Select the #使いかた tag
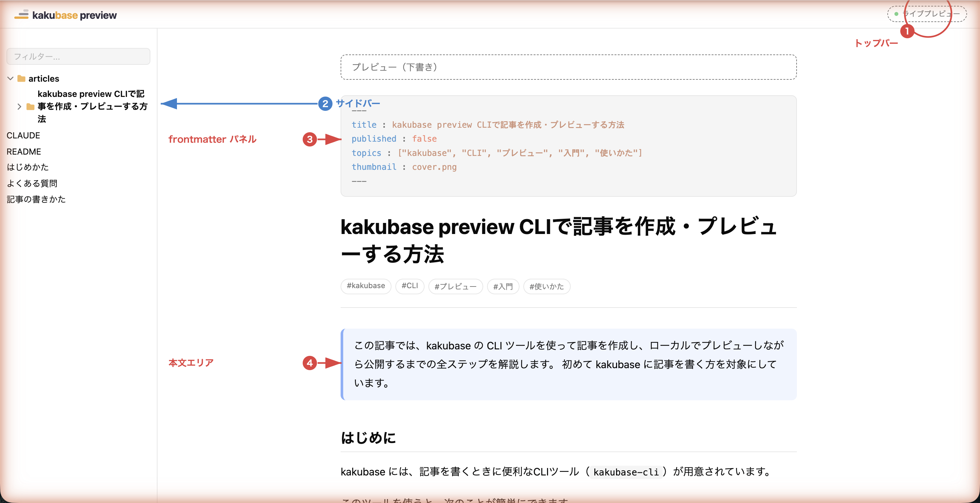The width and height of the screenshot is (980, 503). click(547, 286)
